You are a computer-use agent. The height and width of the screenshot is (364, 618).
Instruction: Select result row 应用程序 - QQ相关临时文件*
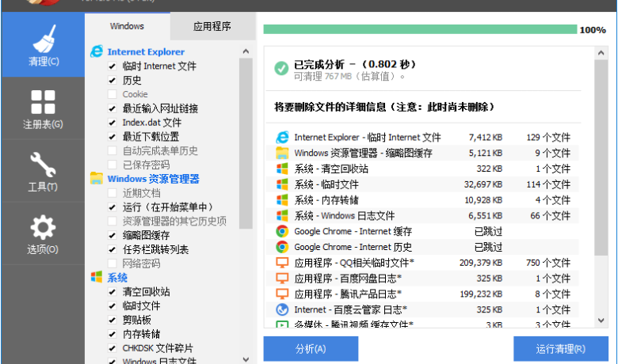(x=422, y=263)
